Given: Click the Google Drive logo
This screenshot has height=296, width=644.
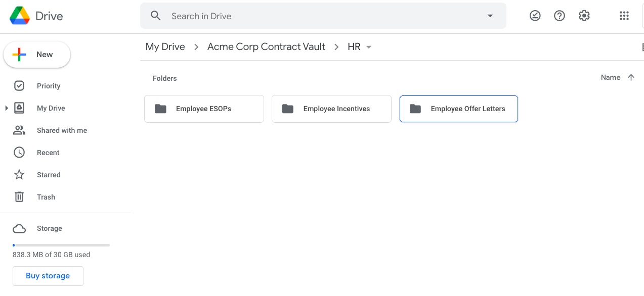Looking at the screenshot, I should tap(20, 16).
